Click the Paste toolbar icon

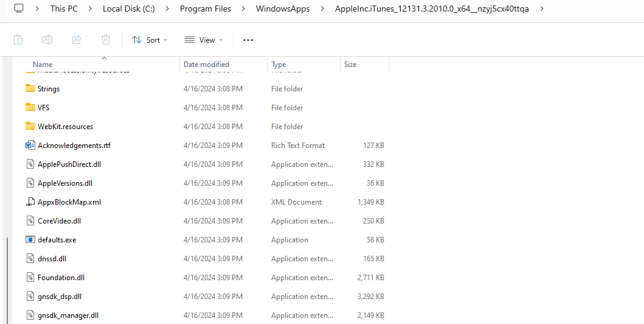point(18,40)
